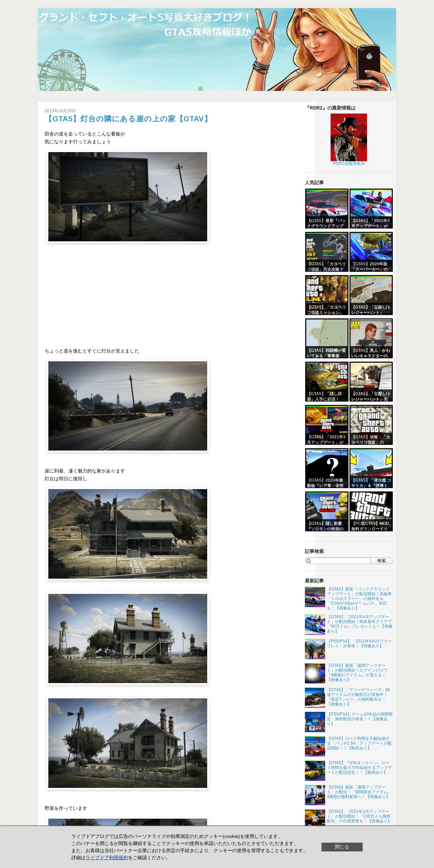Open popular article 2020年版スーパーカー thumbnail
The height and width of the screenshot is (868, 434).
[x=371, y=252]
